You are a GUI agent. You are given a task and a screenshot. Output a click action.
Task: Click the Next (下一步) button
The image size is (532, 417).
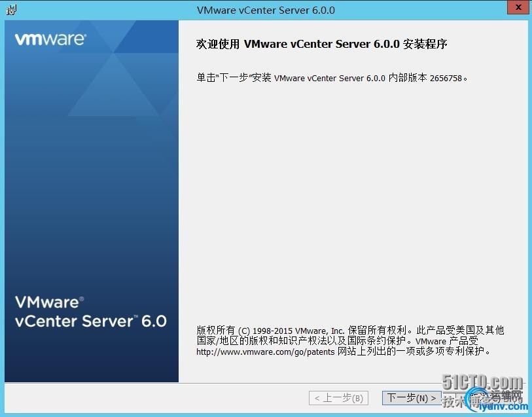[x=412, y=397]
